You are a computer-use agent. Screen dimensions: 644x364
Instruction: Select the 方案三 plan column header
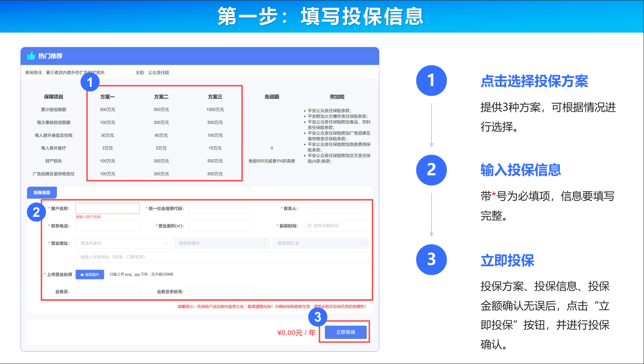click(x=215, y=97)
